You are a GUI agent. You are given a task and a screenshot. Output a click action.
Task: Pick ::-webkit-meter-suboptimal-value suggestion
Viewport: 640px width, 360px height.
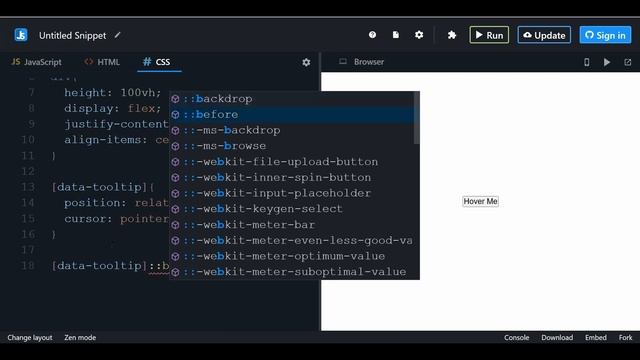tap(292, 272)
